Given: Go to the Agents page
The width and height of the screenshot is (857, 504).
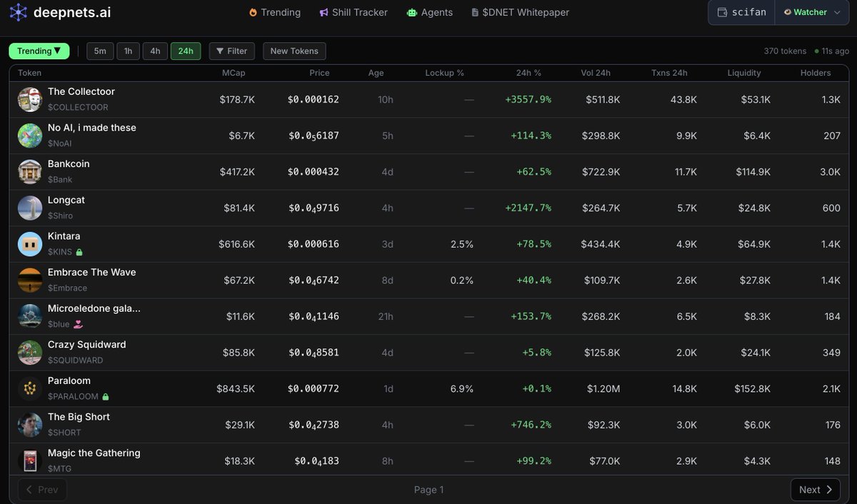Looking at the screenshot, I should pos(429,12).
